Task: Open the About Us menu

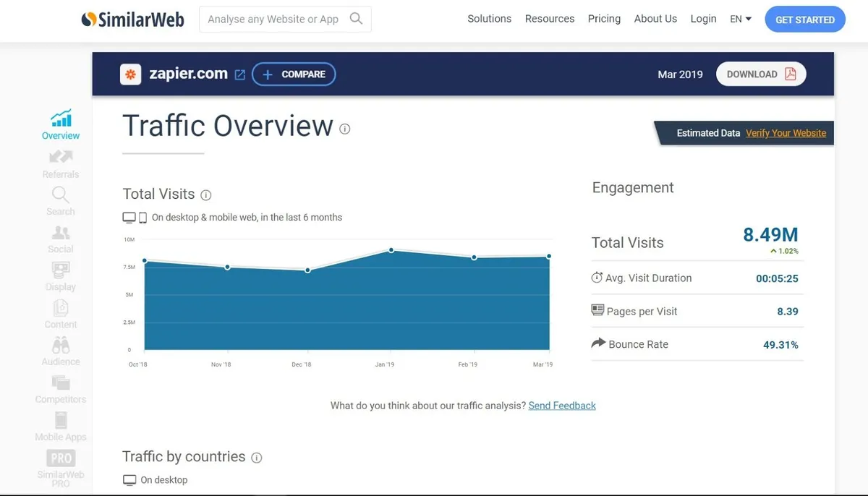Action: coord(655,19)
